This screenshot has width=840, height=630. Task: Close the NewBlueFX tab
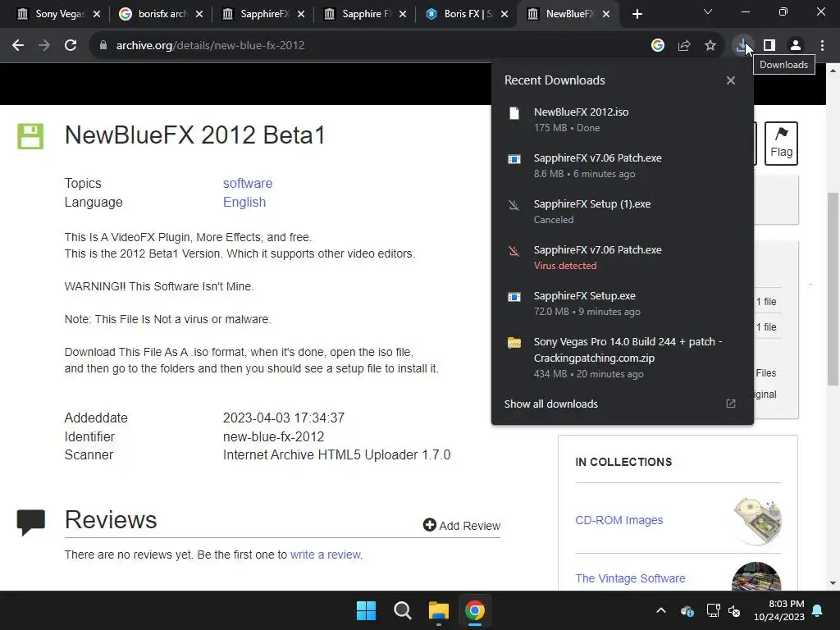pyautogui.click(x=606, y=14)
